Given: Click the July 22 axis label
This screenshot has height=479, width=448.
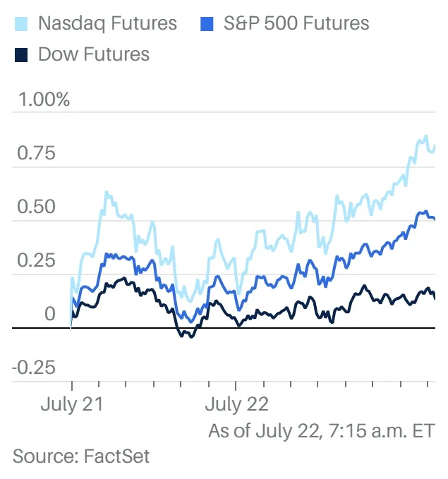Looking at the screenshot, I should (237, 405).
